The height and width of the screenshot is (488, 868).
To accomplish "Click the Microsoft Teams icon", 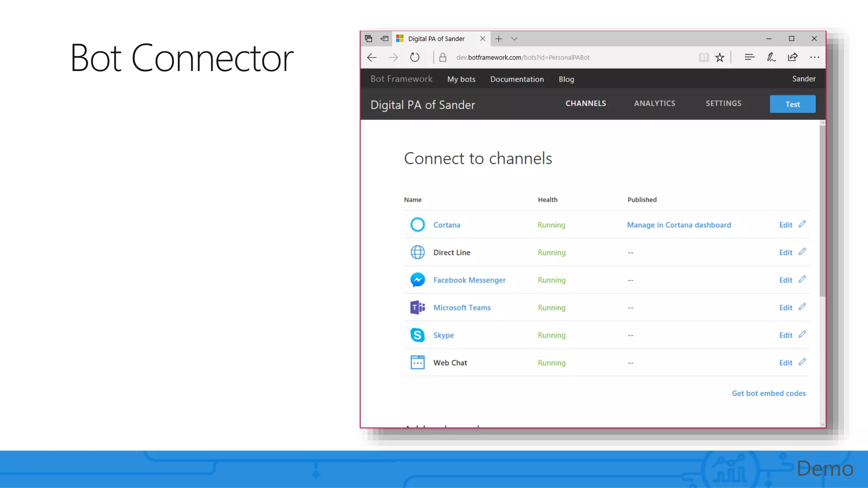I will [x=417, y=307].
